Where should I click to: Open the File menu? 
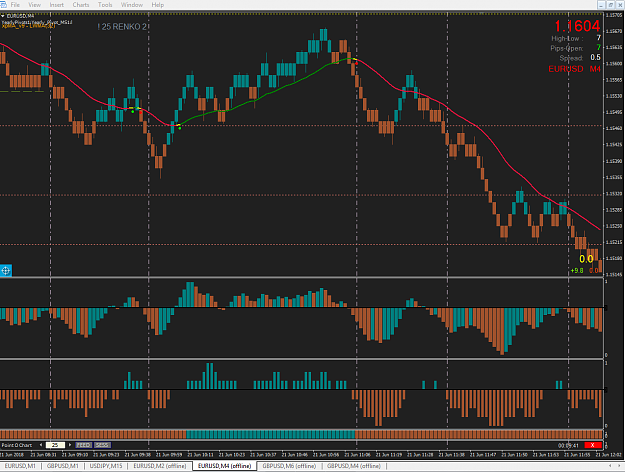[x=15, y=5]
